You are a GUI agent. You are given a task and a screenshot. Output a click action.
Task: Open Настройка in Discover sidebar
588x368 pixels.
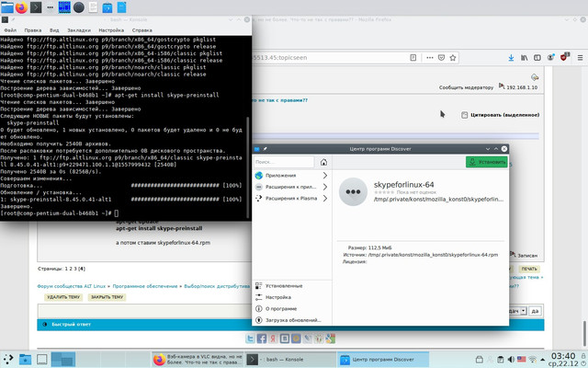pos(292,297)
